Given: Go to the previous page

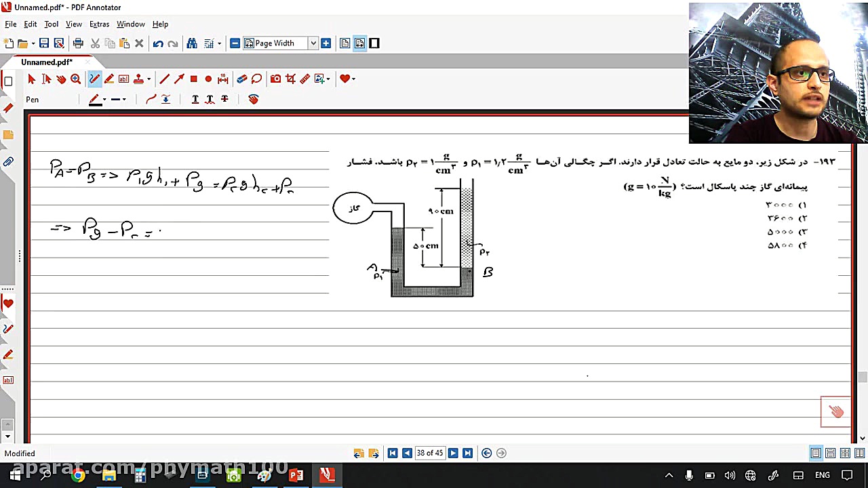Looking at the screenshot, I should [407, 453].
